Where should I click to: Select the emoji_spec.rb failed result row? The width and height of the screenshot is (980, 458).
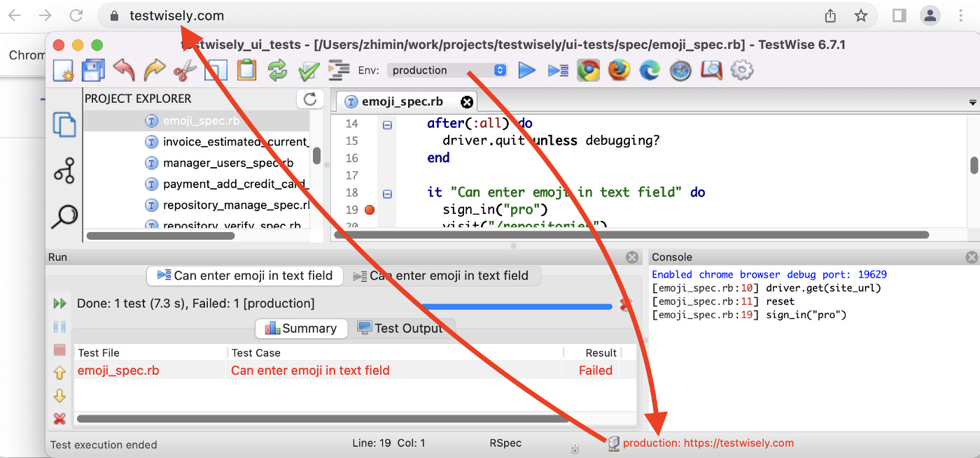355,371
